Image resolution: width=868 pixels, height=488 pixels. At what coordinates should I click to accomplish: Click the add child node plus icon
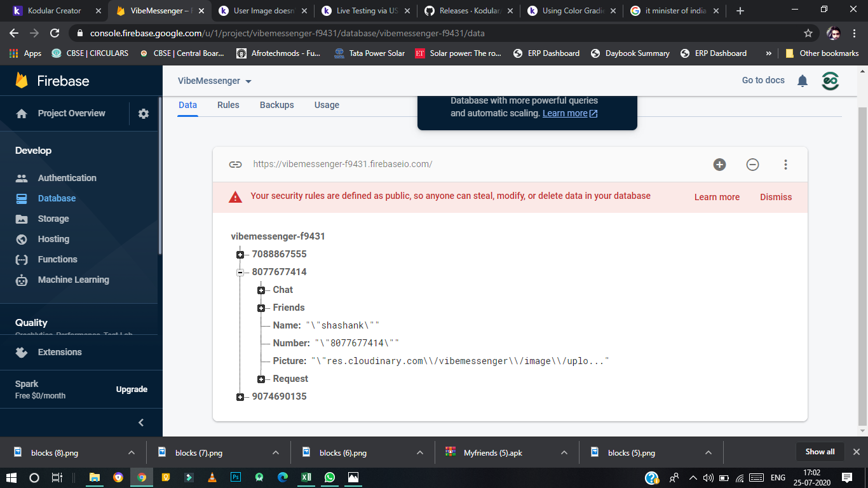(x=719, y=165)
